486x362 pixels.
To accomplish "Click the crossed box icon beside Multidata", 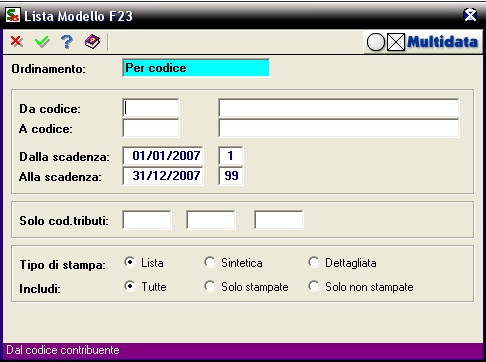I will 396,42.
